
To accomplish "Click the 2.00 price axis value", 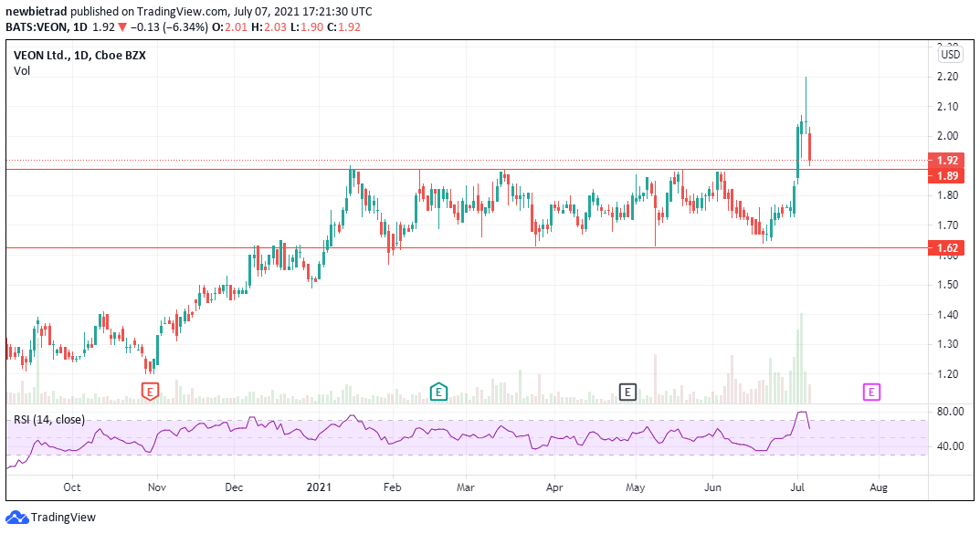I will [x=947, y=135].
